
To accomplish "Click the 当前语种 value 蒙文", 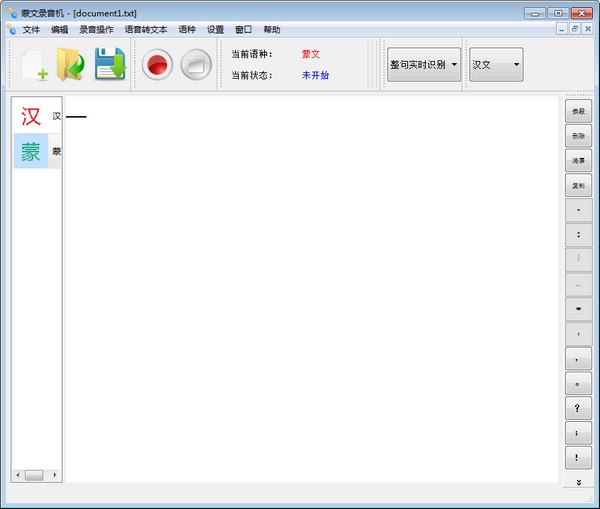I will pos(311,54).
